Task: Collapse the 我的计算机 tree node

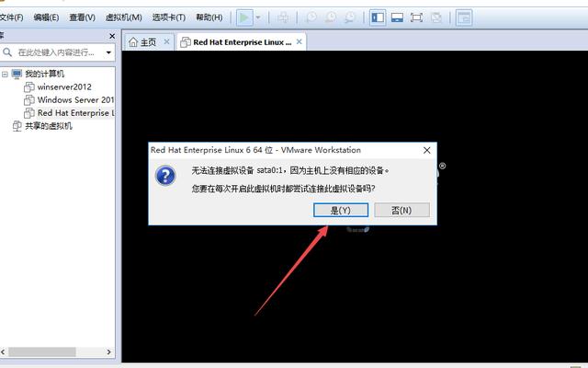Action: 5,74
